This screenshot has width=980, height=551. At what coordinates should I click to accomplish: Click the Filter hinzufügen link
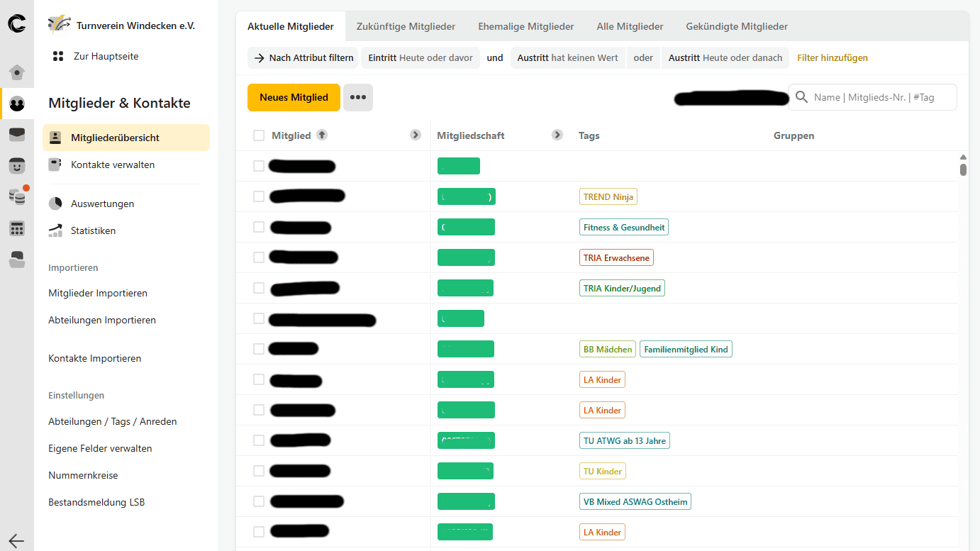832,57
